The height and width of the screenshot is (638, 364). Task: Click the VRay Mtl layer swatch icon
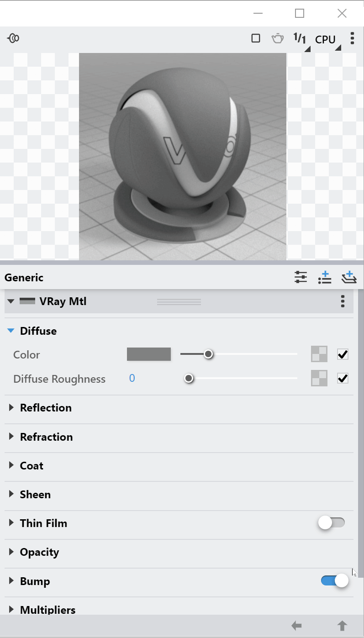tap(27, 301)
